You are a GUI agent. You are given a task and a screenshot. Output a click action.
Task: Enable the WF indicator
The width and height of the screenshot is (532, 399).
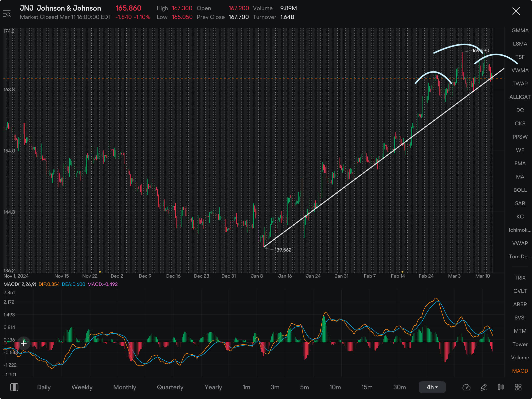(x=520, y=150)
